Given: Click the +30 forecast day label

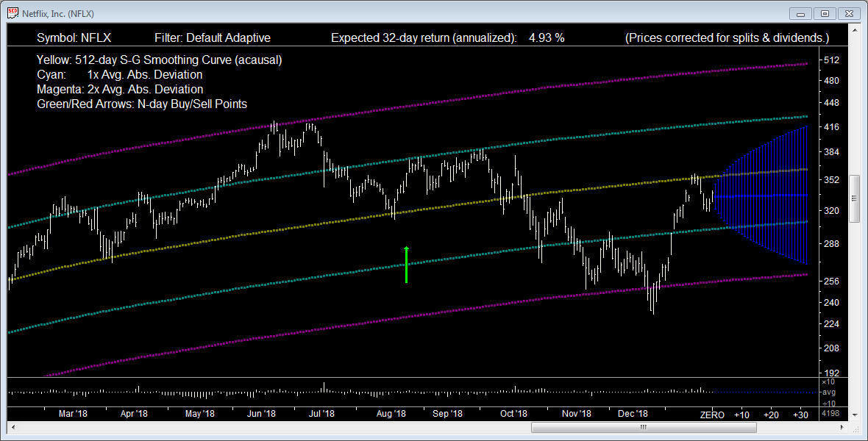Looking at the screenshot, I should [x=800, y=415].
